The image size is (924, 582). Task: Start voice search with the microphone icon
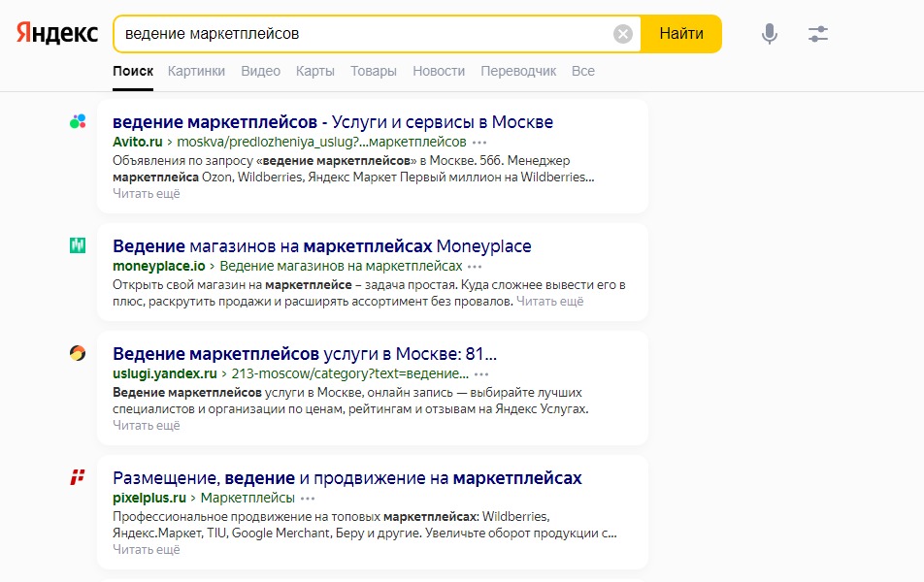click(x=769, y=34)
